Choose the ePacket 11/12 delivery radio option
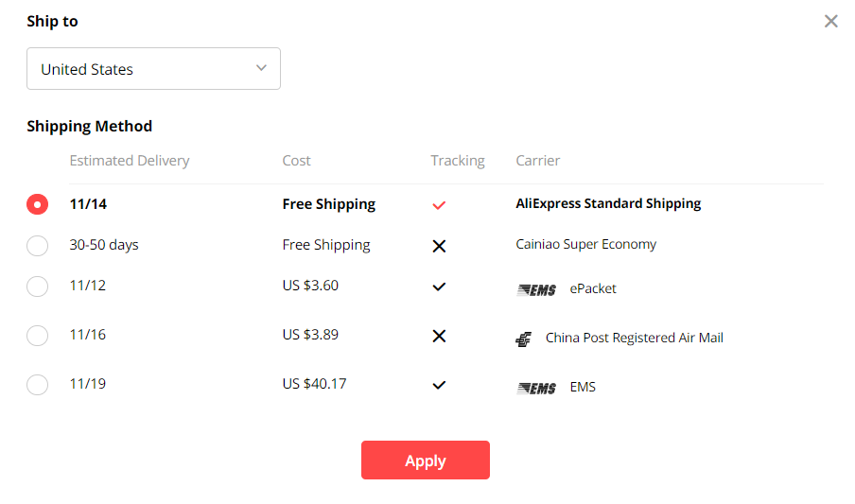The width and height of the screenshot is (855, 504). click(x=37, y=286)
